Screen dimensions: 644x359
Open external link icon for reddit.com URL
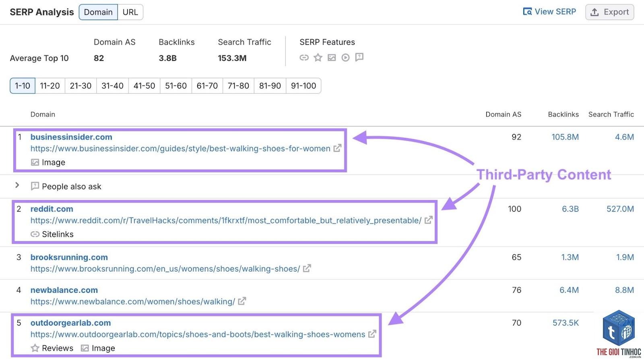(x=429, y=220)
